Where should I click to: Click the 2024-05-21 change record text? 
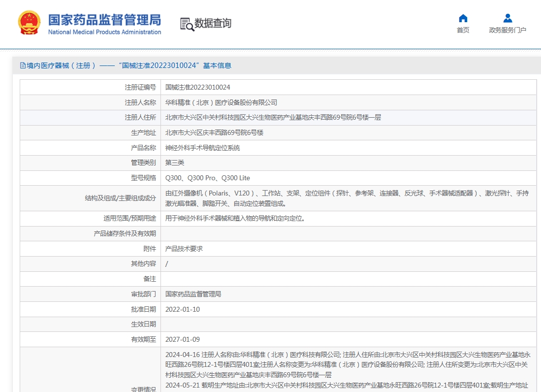347,386
